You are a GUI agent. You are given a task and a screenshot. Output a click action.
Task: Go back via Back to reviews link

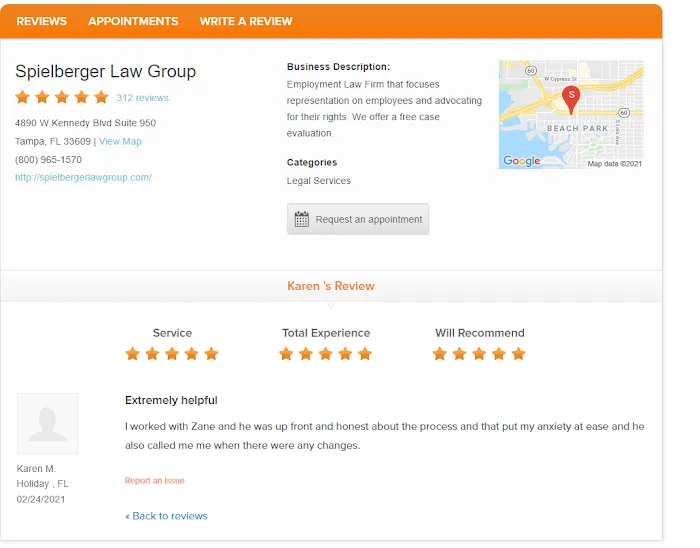point(166,516)
